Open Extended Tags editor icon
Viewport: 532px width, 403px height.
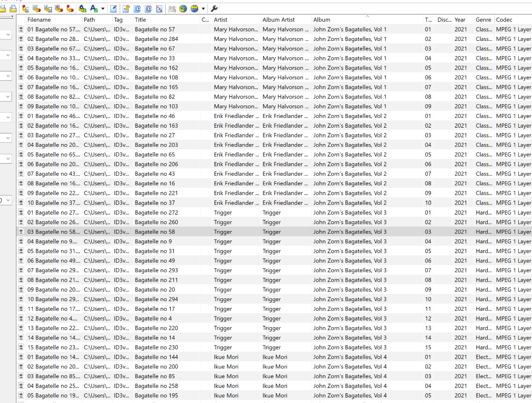[114, 8]
